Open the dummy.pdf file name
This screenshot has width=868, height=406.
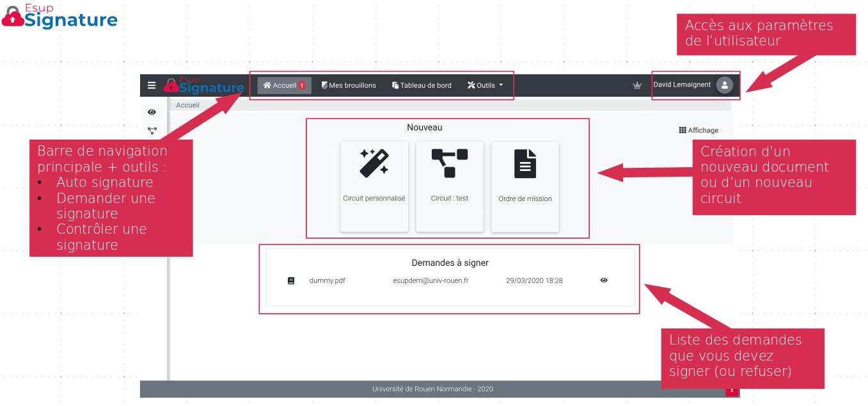pyautogui.click(x=327, y=280)
